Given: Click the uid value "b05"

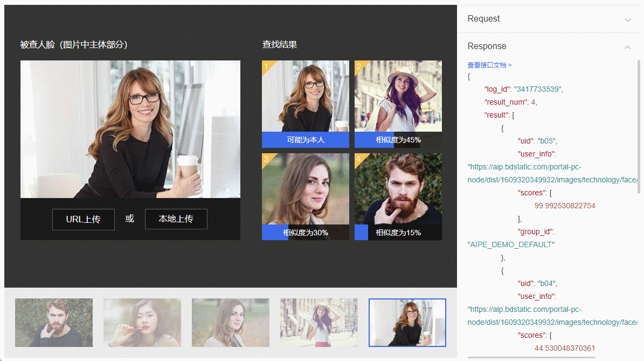Looking at the screenshot, I should [x=546, y=141].
